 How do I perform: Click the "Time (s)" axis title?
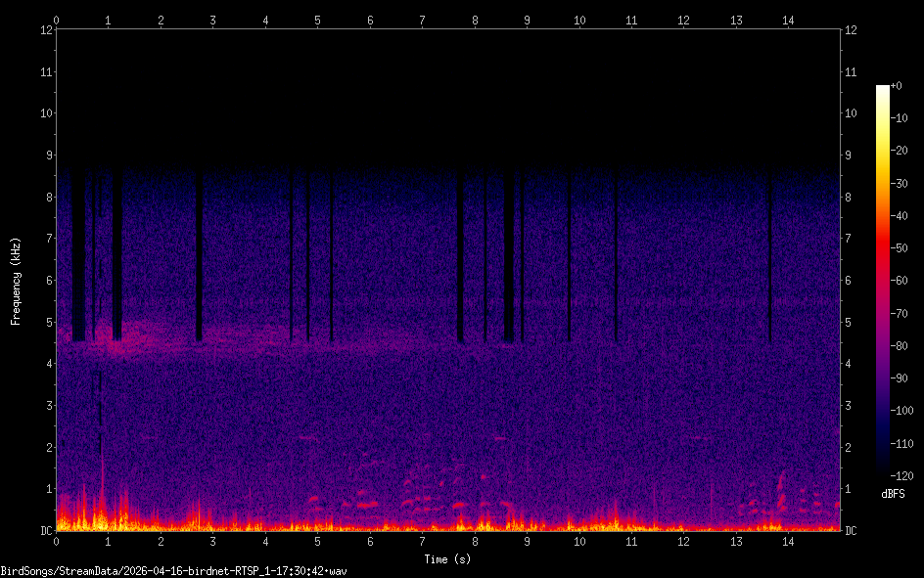(446, 558)
